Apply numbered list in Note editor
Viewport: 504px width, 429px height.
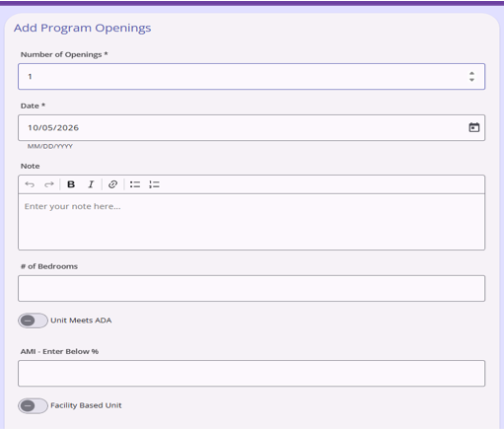coord(154,184)
